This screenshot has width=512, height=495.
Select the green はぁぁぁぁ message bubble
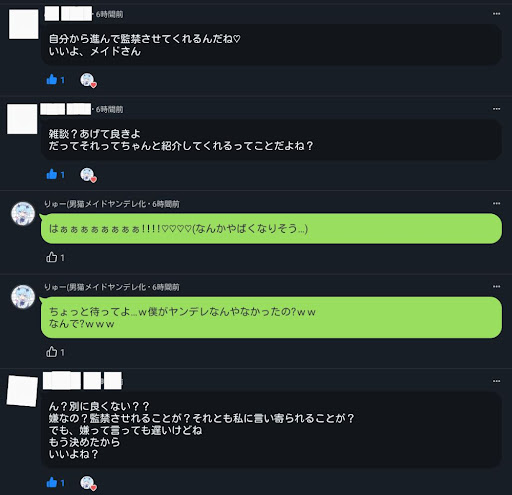tap(271, 229)
